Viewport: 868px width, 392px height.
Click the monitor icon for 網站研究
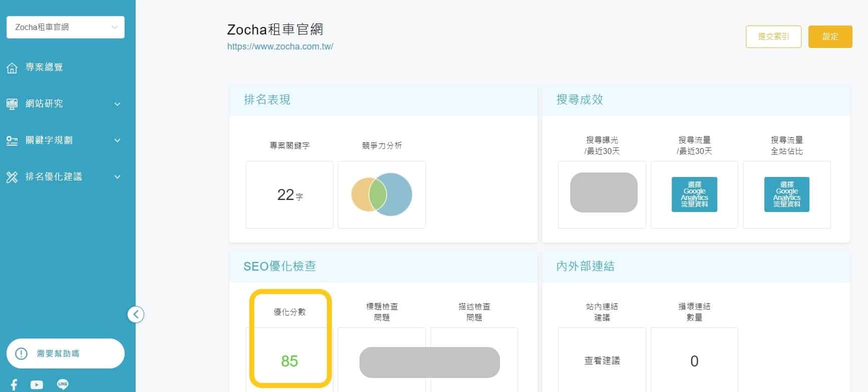tap(12, 104)
